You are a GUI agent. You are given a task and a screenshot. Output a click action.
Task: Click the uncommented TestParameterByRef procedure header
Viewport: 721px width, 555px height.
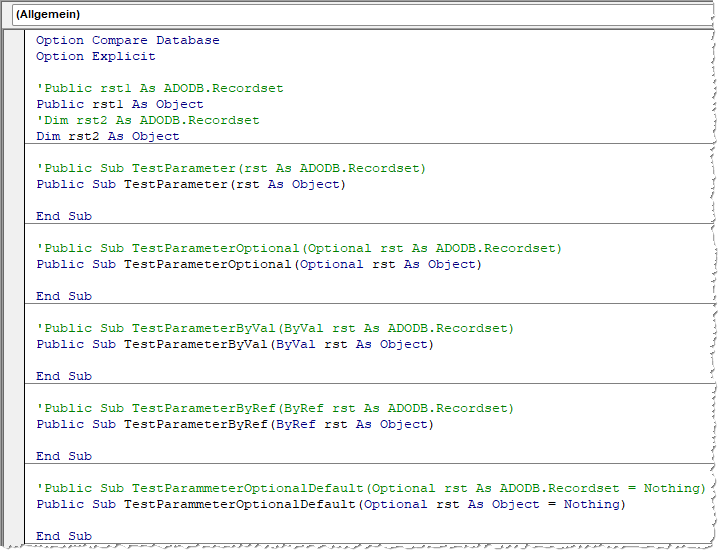(x=234, y=424)
